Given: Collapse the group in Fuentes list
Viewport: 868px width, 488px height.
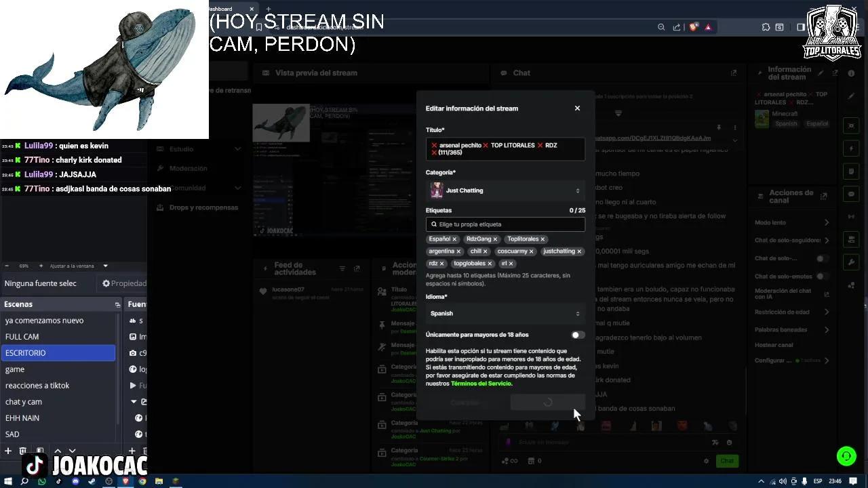Looking at the screenshot, I should click(134, 402).
